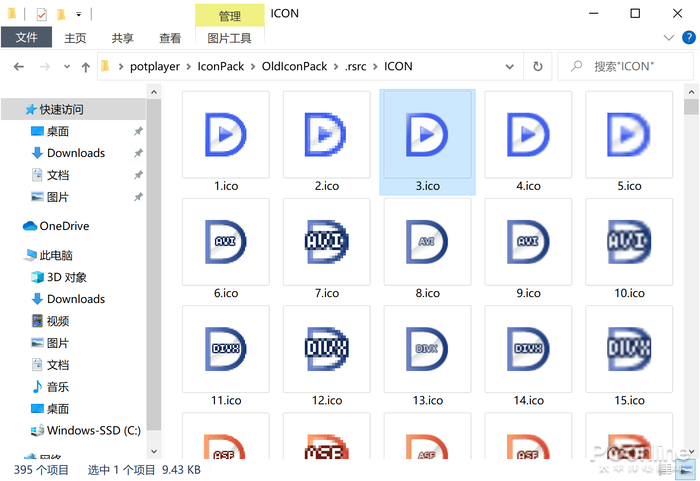Select the 7.ico AVI icon
The height and width of the screenshot is (481, 700).
click(x=326, y=242)
